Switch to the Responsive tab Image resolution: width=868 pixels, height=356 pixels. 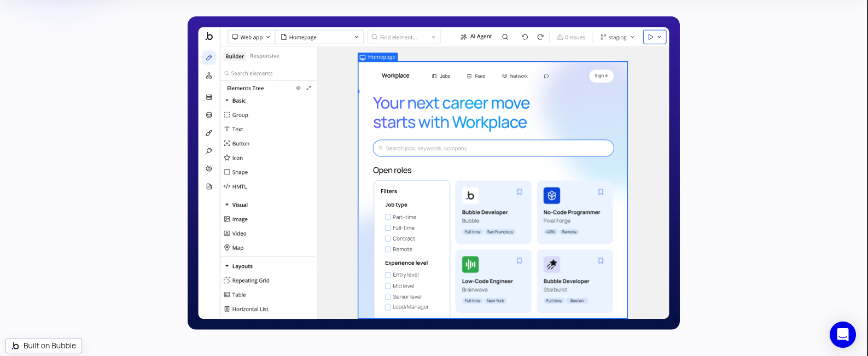point(265,56)
